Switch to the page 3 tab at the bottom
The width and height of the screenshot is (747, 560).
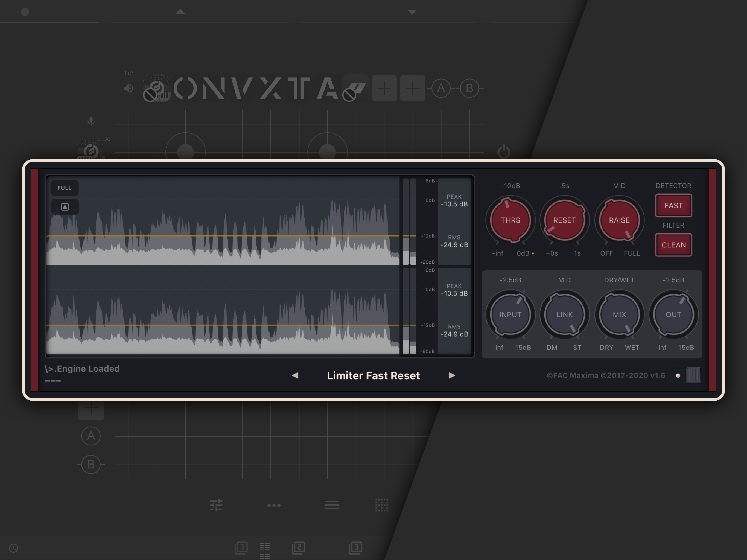[x=355, y=547]
